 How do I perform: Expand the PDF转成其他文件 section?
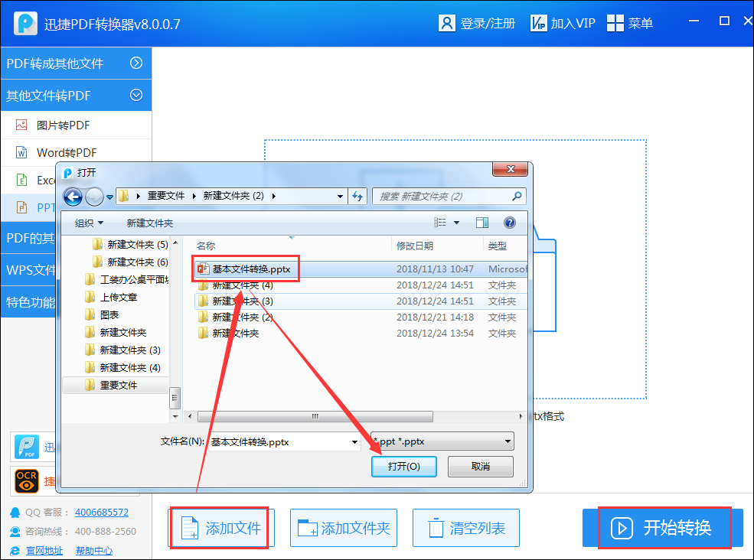click(136, 63)
